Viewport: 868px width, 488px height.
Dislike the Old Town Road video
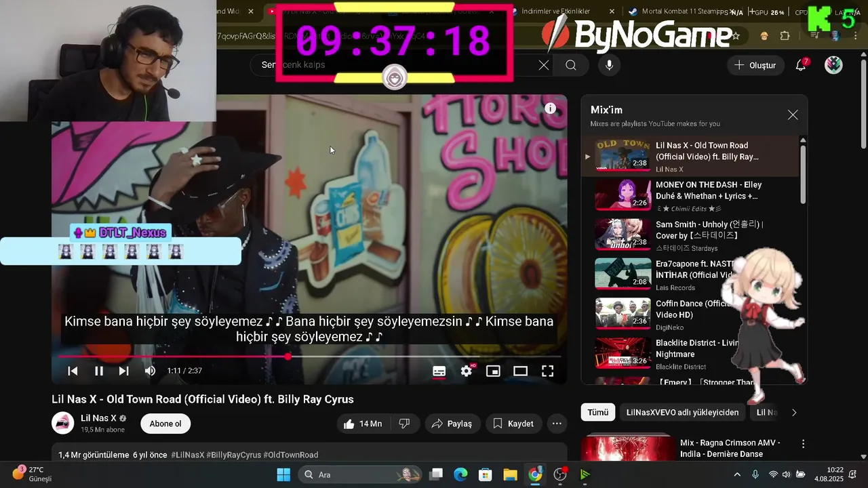pyautogui.click(x=404, y=424)
